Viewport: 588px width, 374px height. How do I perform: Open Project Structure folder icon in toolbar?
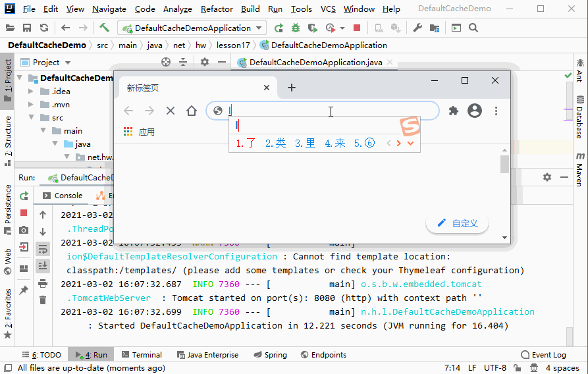click(x=435, y=28)
